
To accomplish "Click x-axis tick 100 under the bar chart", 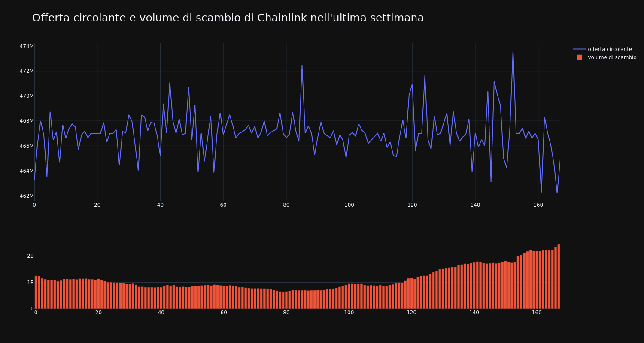I will 349,313.
